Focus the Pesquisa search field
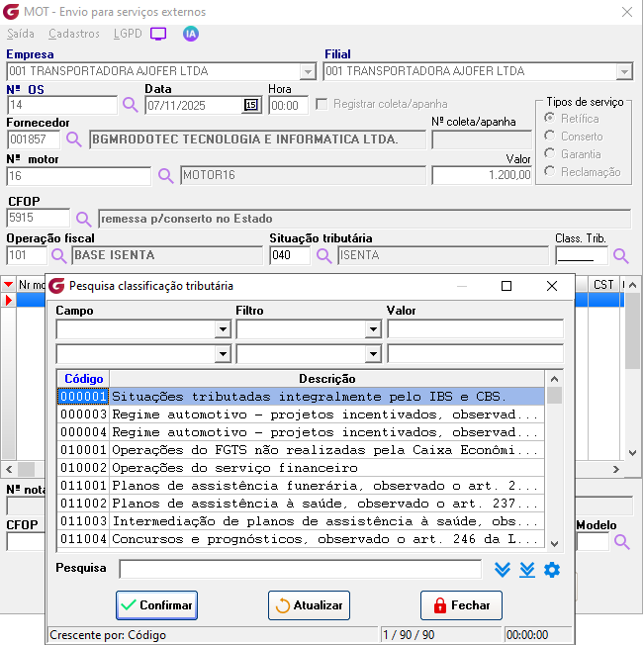Screen dimensions: 644x645 point(300,569)
